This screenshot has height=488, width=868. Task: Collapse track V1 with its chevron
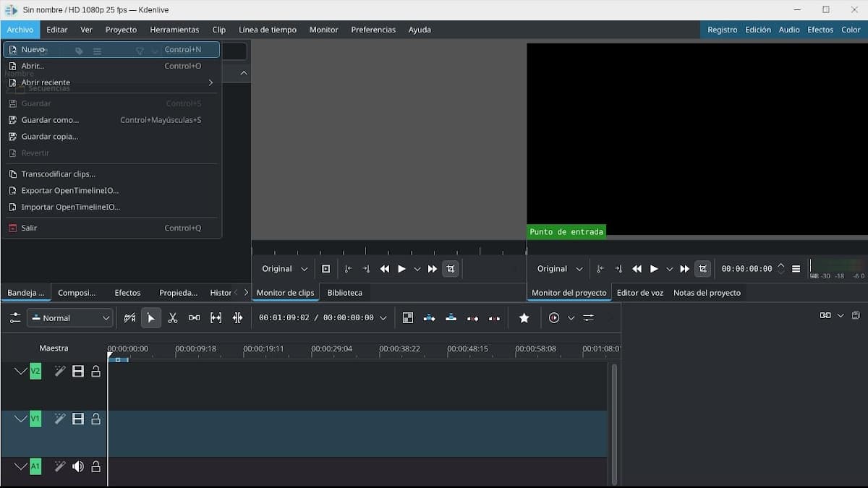pyautogui.click(x=21, y=419)
